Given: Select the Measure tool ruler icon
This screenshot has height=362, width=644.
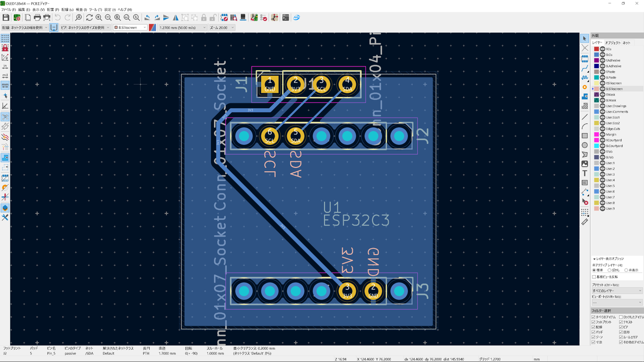Looking at the screenshot, I should (x=584, y=221).
